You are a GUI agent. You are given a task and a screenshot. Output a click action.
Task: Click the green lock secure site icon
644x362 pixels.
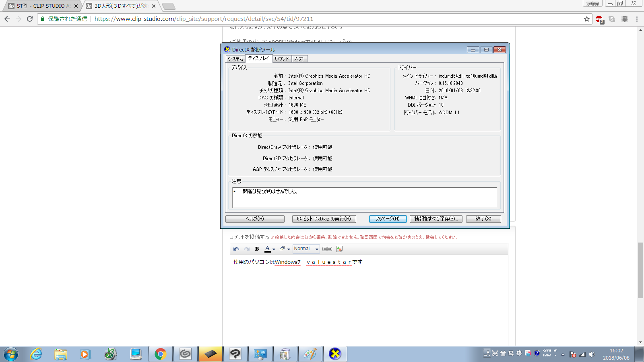[43, 19]
